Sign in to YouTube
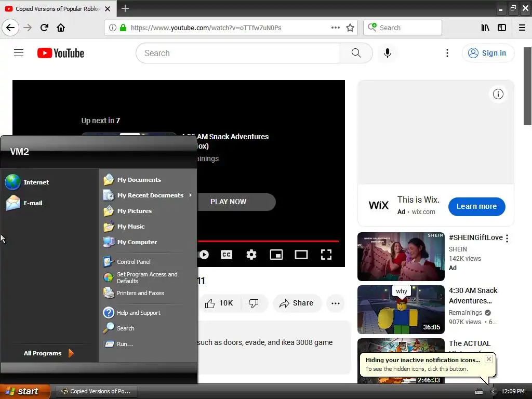 (487, 53)
